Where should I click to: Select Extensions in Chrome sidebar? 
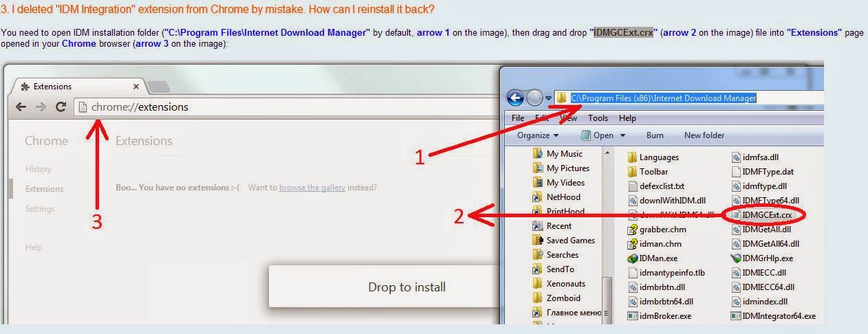pos(44,189)
